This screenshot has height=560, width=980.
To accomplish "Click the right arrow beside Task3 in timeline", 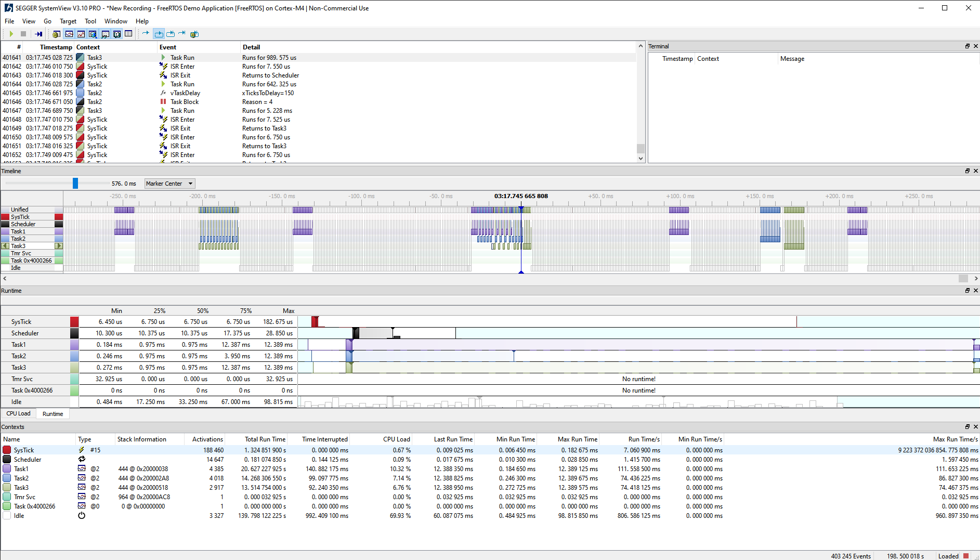I will (x=59, y=246).
